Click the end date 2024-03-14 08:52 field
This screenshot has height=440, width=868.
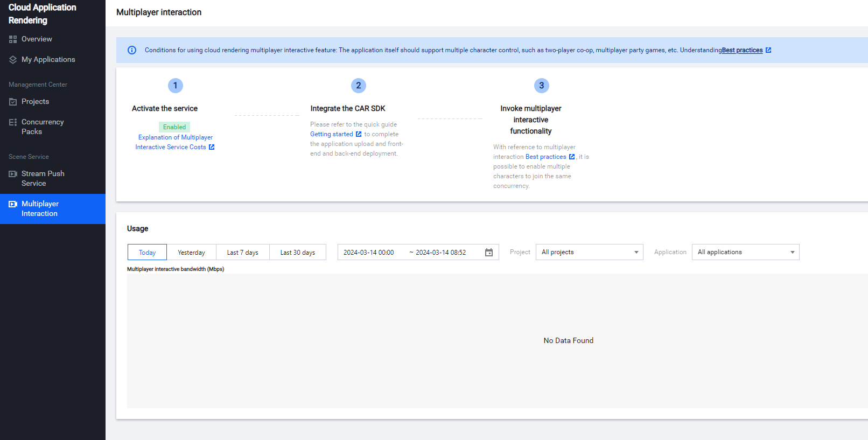[441, 252]
